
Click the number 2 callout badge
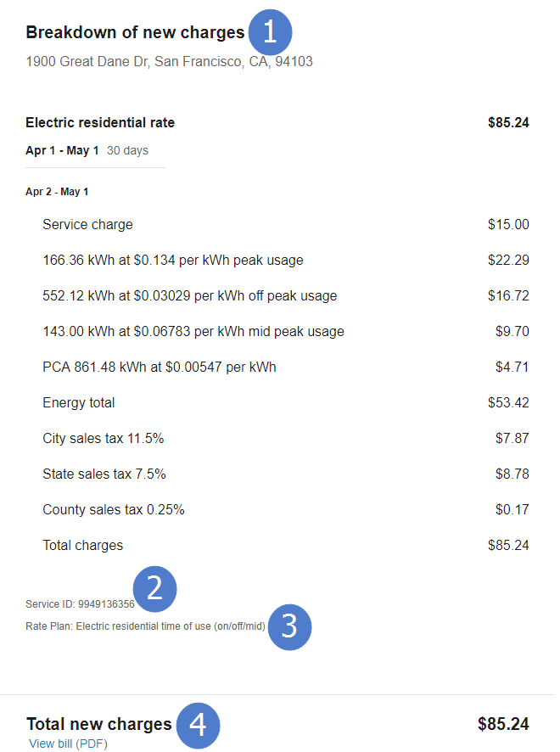154,588
